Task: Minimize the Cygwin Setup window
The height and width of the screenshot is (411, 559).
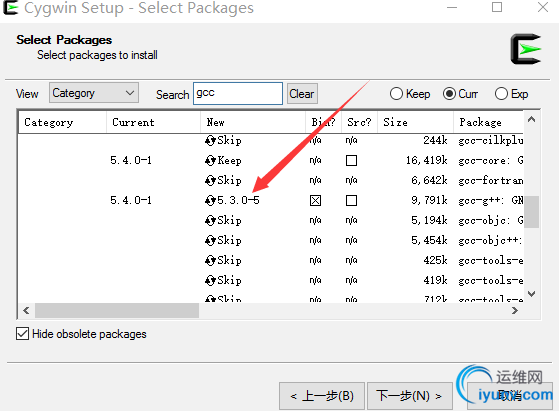Action: pyautogui.click(x=452, y=7)
